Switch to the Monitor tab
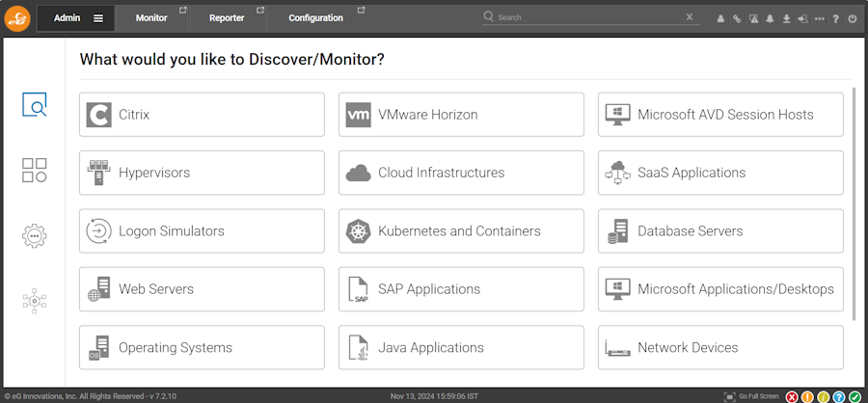The height and width of the screenshot is (403, 868). click(x=151, y=18)
